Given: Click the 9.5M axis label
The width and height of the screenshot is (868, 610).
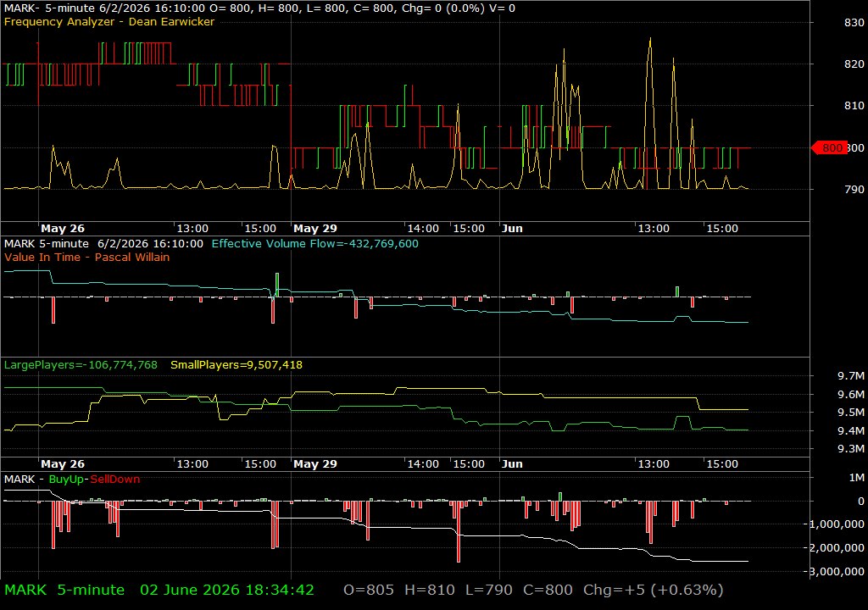Looking at the screenshot, I should point(851,413).
